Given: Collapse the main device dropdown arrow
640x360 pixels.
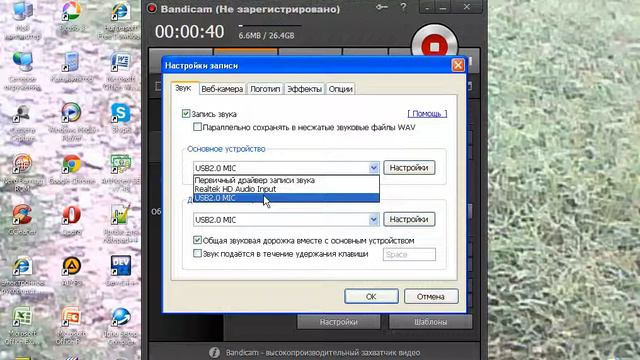Looking at the screenshot, I should (373, 168).
